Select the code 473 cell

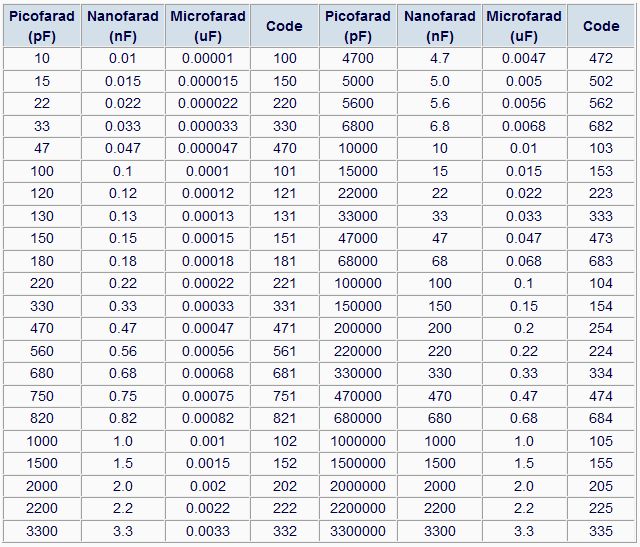click(600, 238)
